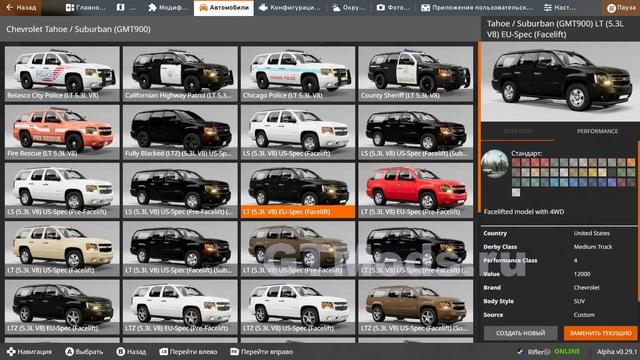Click the Facelifted model with 4WD description
The image size is (640, 360).
pos(524,211)
